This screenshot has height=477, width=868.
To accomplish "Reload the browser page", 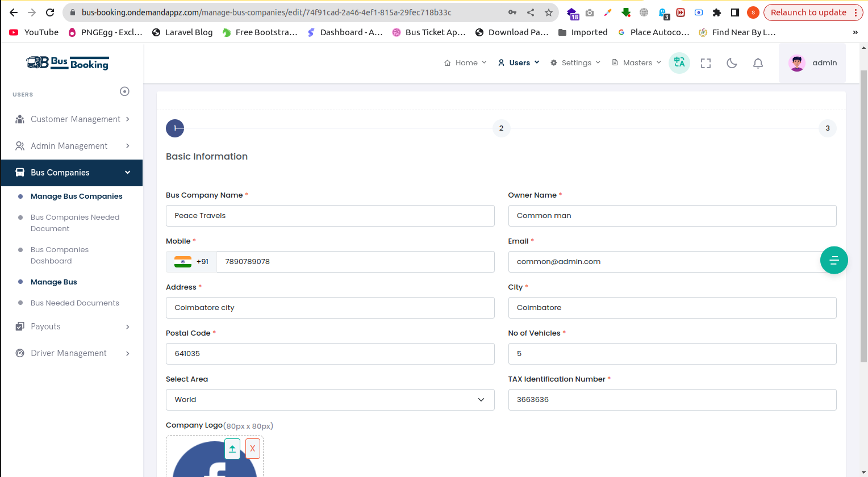I will click(x=50, y=12).
